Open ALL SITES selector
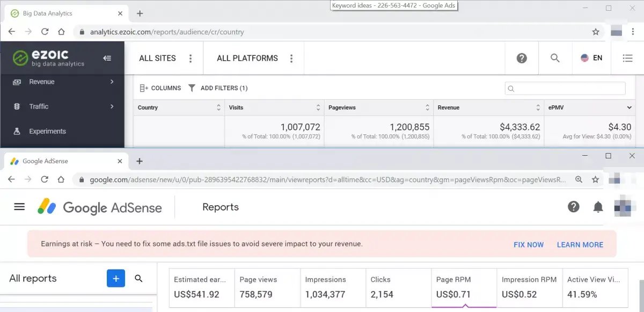644x312 pixels. [x=157, y=58]
